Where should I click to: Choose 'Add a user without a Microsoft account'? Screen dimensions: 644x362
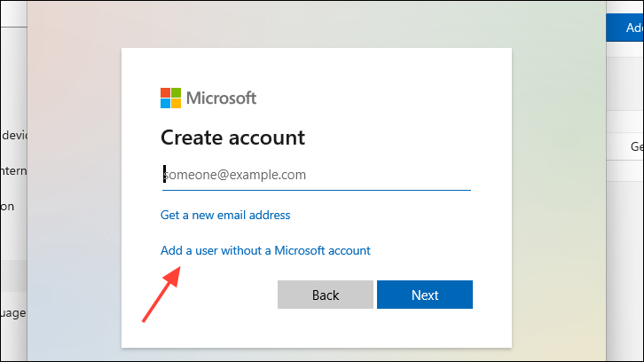[265, 250]
